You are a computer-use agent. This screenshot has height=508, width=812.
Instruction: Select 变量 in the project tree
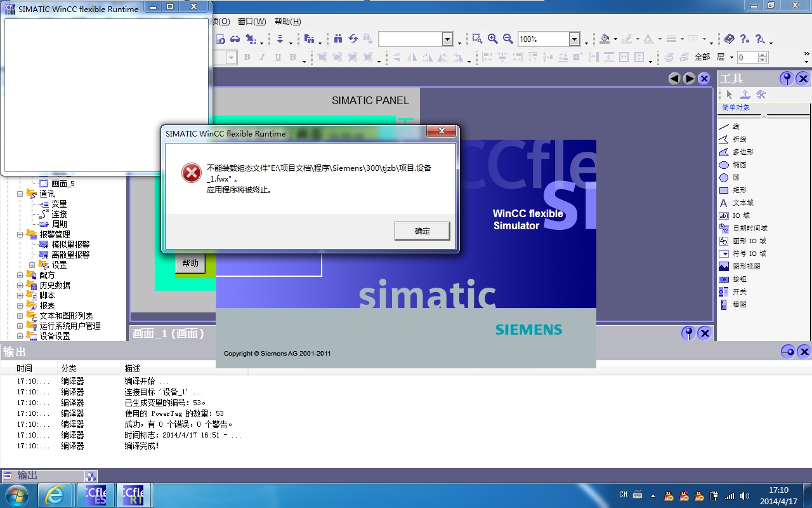click(59, 204)
